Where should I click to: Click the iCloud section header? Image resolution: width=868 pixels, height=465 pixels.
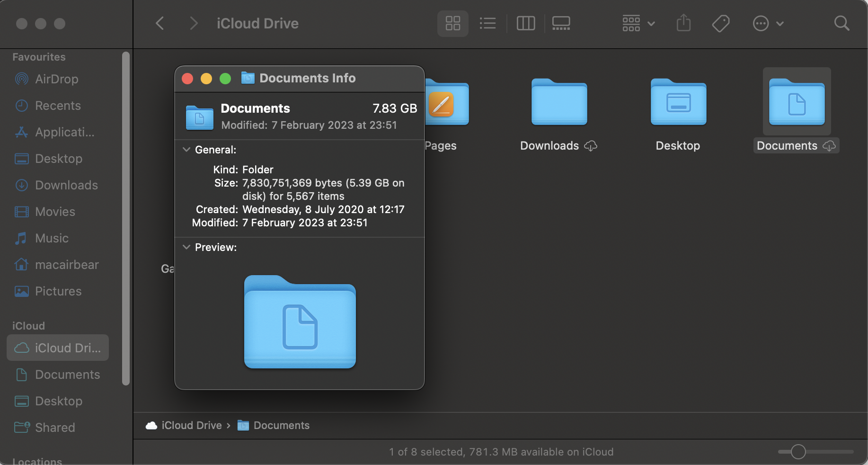[x=28, y=326]
